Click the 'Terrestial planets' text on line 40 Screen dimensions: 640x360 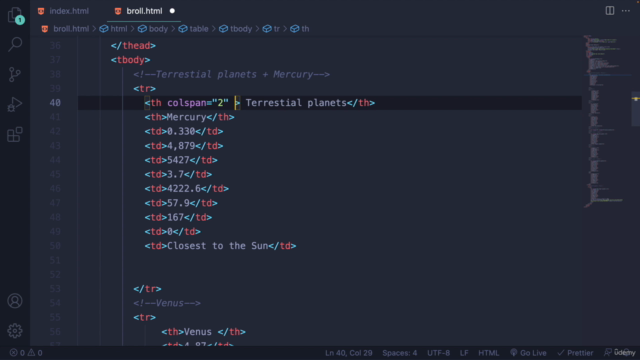(296, 103)
